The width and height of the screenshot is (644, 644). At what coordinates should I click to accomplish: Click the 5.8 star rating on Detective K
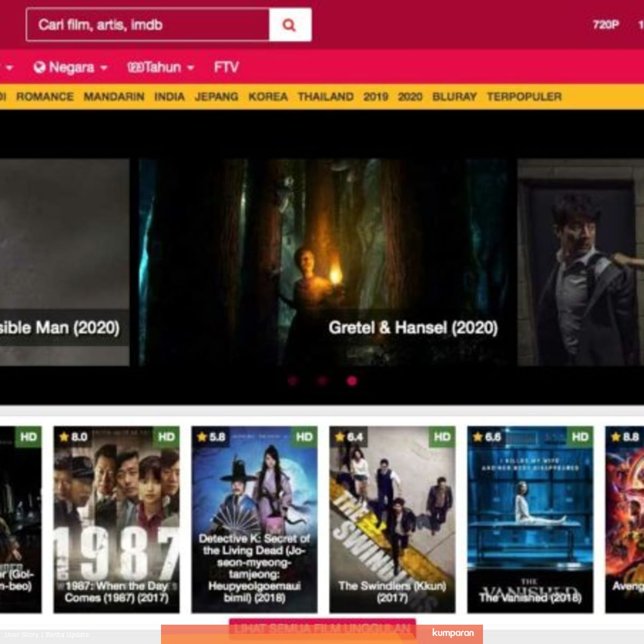pos(211,437)
